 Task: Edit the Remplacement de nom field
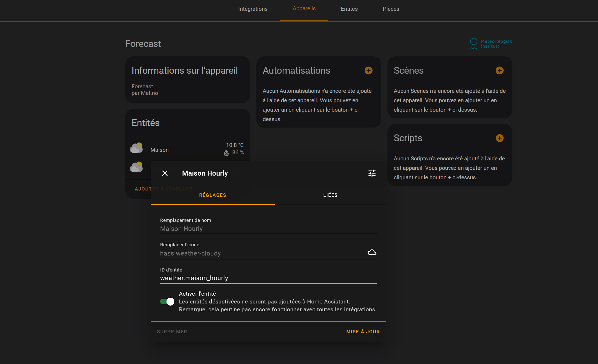point(268,229)
